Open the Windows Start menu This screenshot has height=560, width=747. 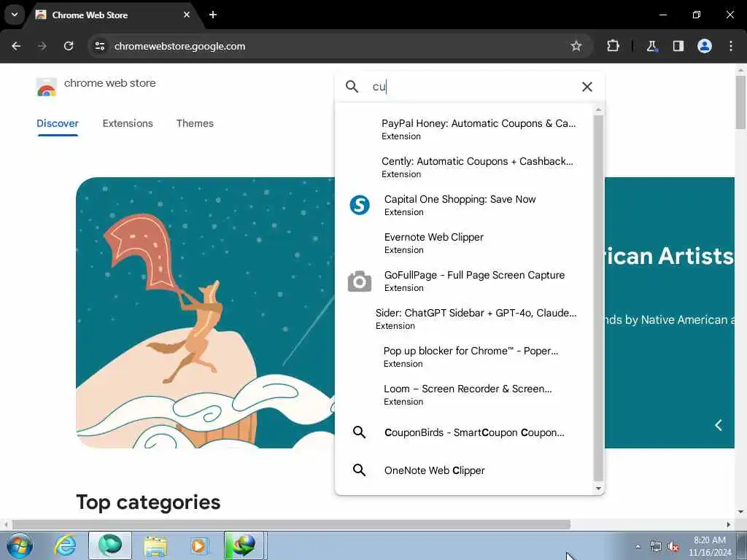coord(19,545)
